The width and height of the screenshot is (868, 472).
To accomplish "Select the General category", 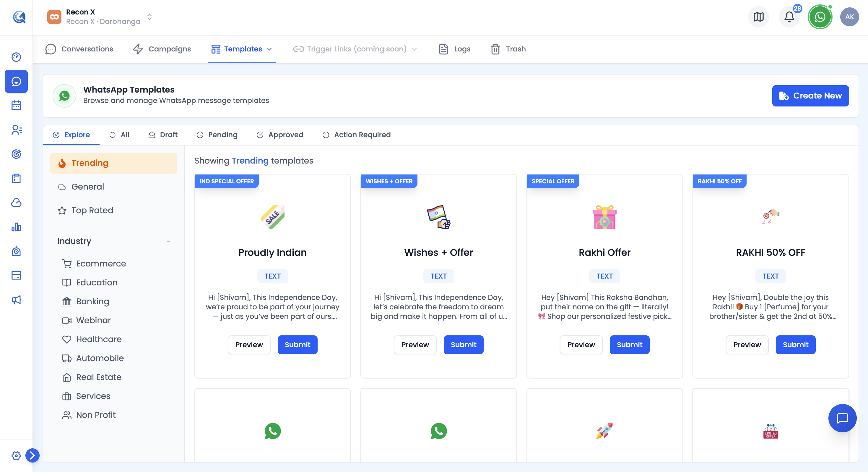I will (x=113, y=187).
